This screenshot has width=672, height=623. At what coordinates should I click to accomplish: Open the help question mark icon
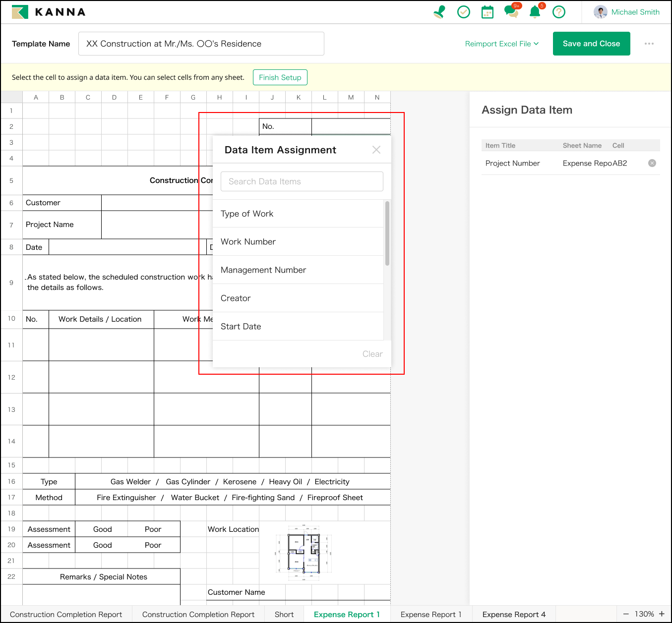point(559,12)
